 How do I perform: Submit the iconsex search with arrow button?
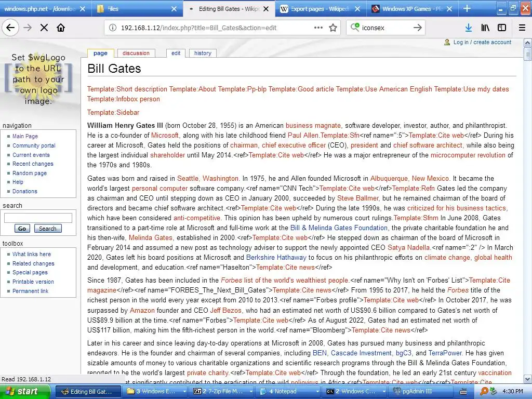point(417,28)
